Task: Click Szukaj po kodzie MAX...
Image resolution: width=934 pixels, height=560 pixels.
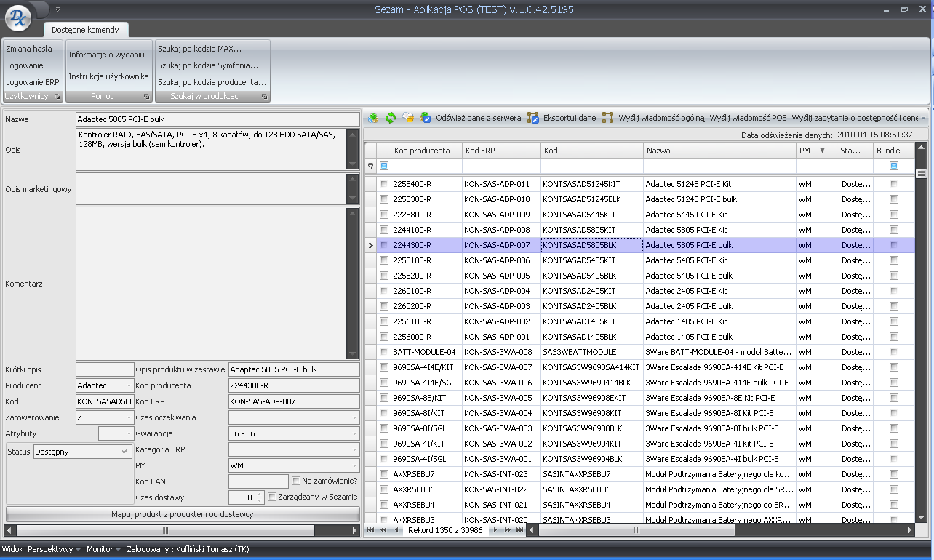Action: click(x=200, y=49)
